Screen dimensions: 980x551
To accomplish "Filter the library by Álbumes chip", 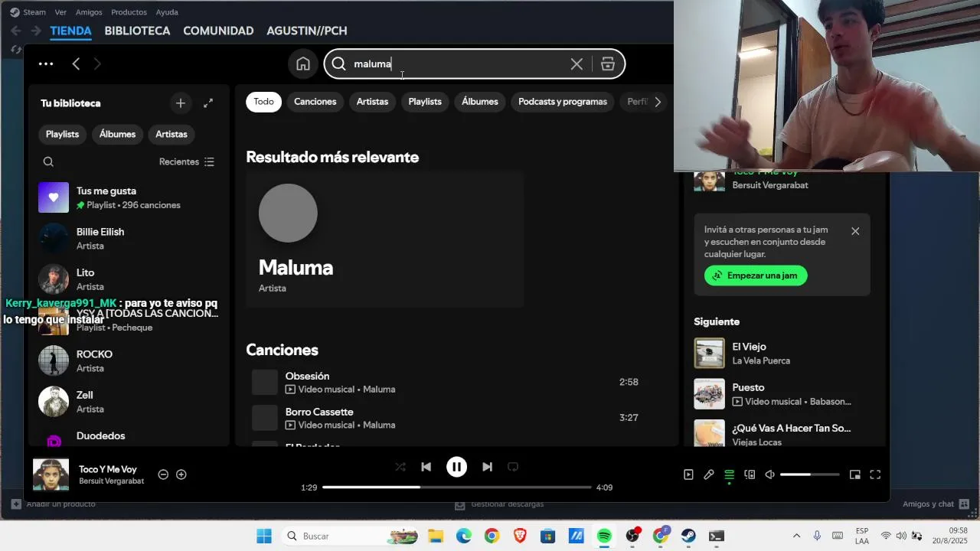I will point(117,134).
